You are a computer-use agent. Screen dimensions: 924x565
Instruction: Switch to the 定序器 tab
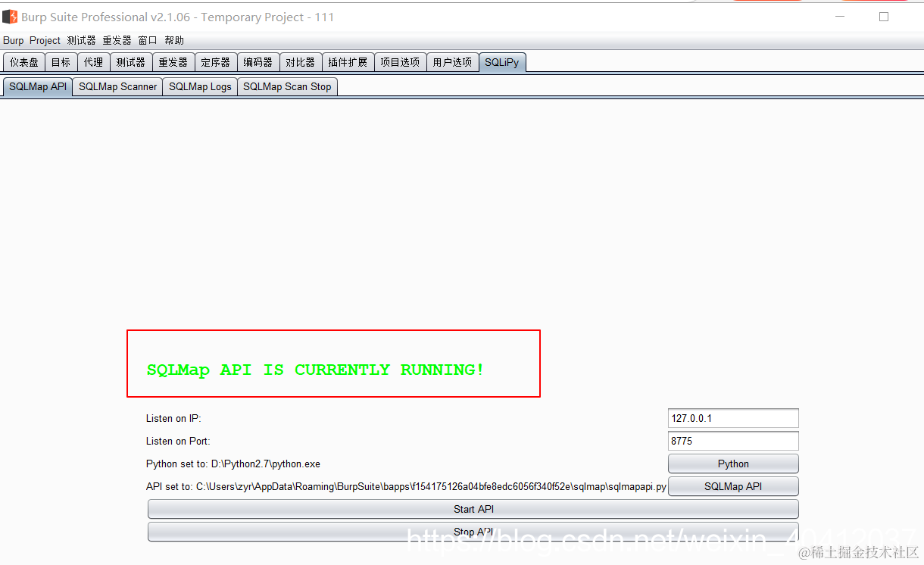[215, 62]
